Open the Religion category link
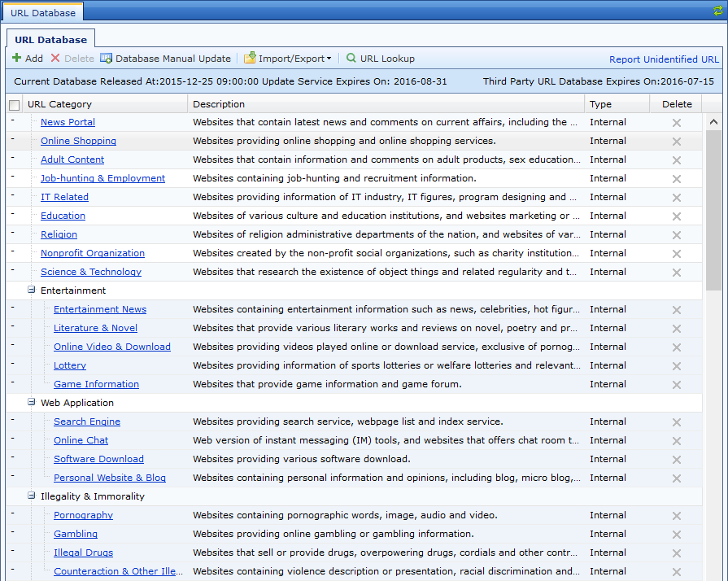 59,234
